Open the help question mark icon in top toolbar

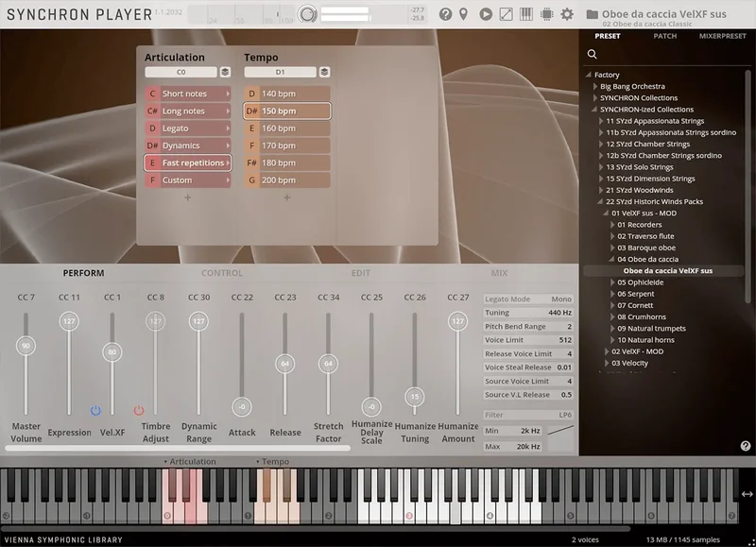[445, 14]
